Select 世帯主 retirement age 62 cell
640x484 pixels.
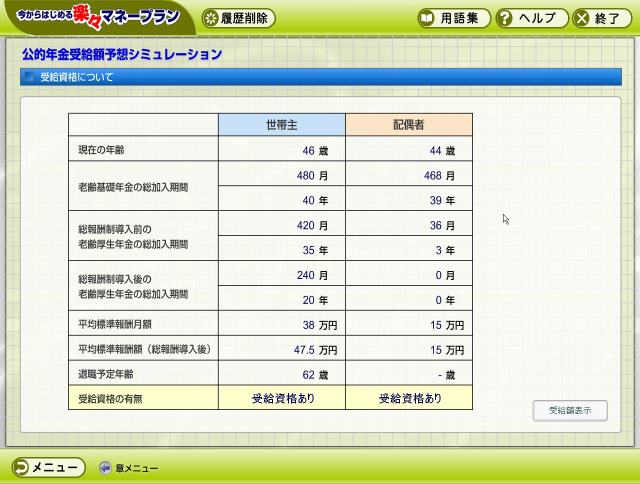click(281, 374)
